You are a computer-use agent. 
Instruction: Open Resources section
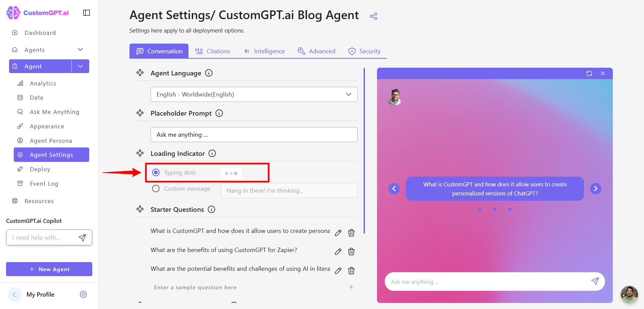(39, 201)
